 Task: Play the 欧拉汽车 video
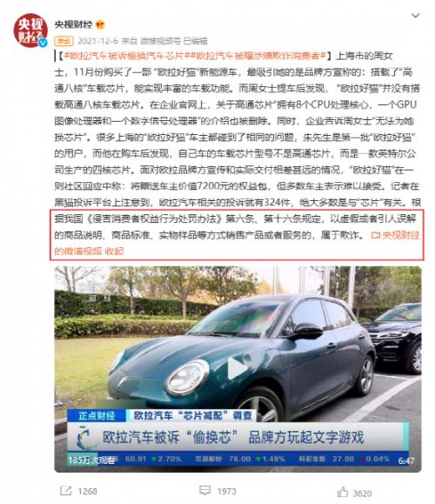[238, 367]
